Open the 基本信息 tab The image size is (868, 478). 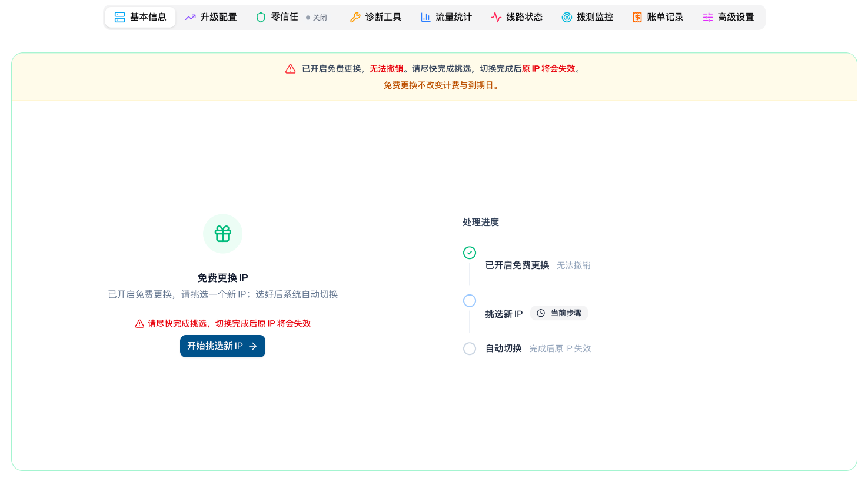[x=140, y=17]
